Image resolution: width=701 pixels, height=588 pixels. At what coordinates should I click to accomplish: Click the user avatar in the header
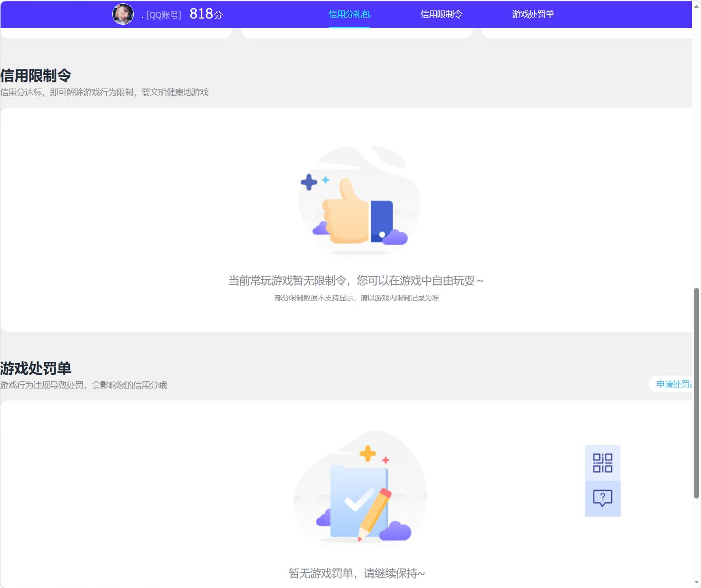123,14
